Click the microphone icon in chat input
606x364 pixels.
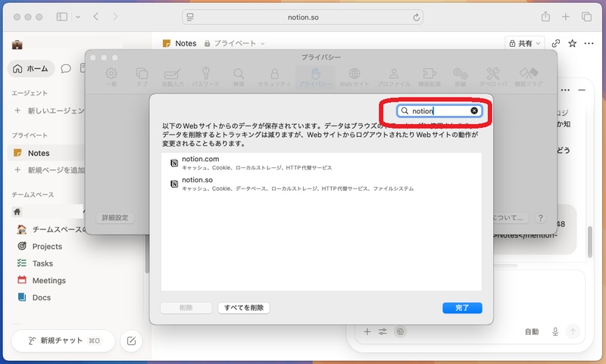click(555, 331)
